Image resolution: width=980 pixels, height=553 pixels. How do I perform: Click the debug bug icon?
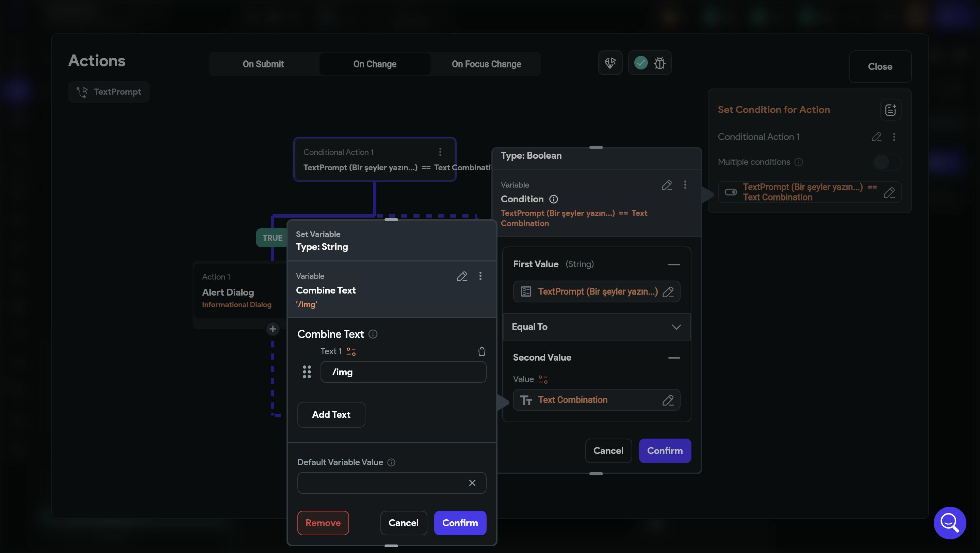coord(659,63)
